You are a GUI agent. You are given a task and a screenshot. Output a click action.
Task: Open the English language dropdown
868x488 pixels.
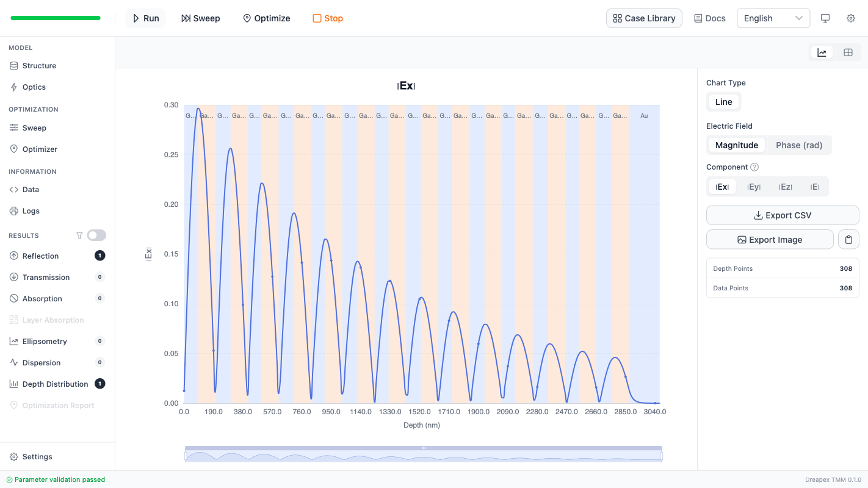tap(773, 18)
